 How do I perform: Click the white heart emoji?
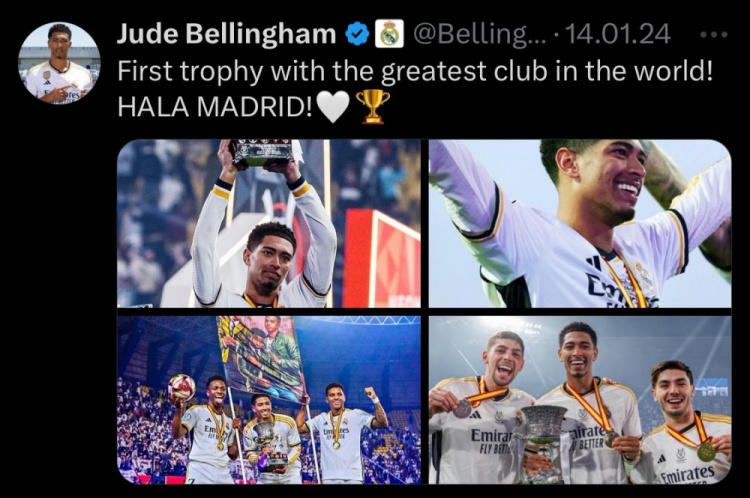(333, 107)
